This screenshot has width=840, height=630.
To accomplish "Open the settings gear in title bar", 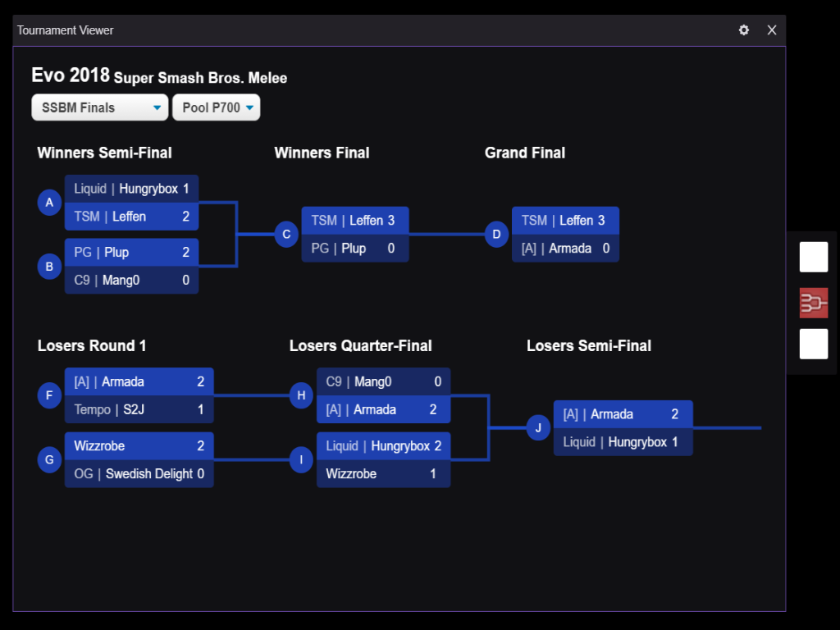I will coord(744,30).
